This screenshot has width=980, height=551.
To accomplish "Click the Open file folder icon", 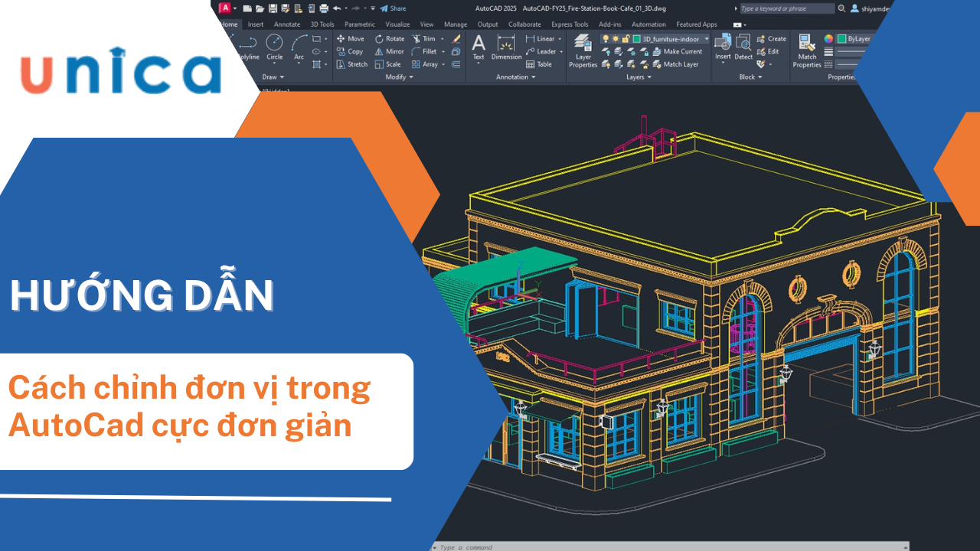I will pyautogui.click(x=260, y=8).
